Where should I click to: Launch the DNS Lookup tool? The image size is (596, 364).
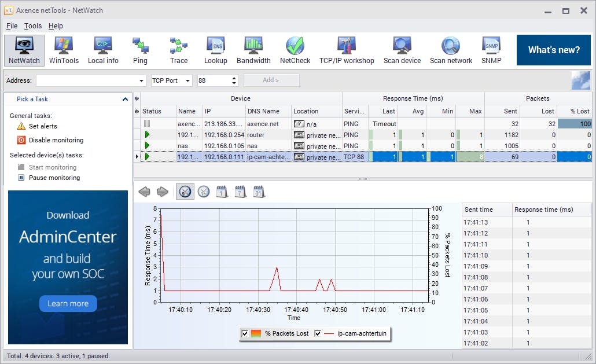click(x=215, y=50)
